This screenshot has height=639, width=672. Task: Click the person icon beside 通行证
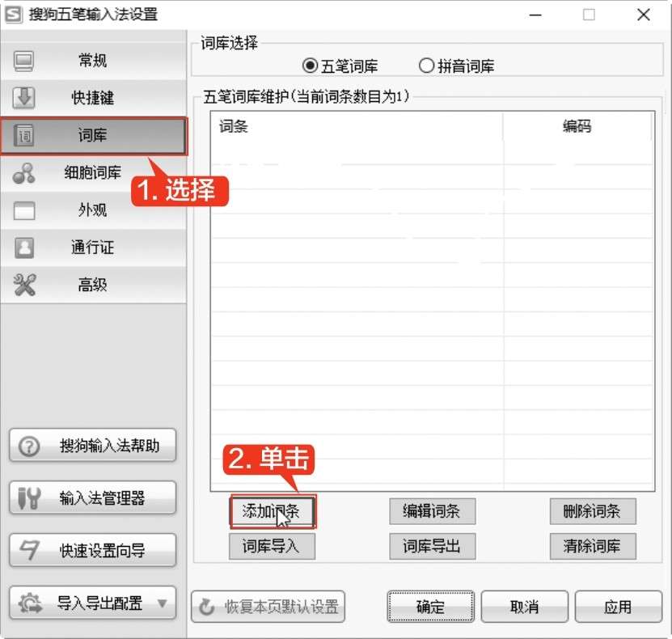24,248
